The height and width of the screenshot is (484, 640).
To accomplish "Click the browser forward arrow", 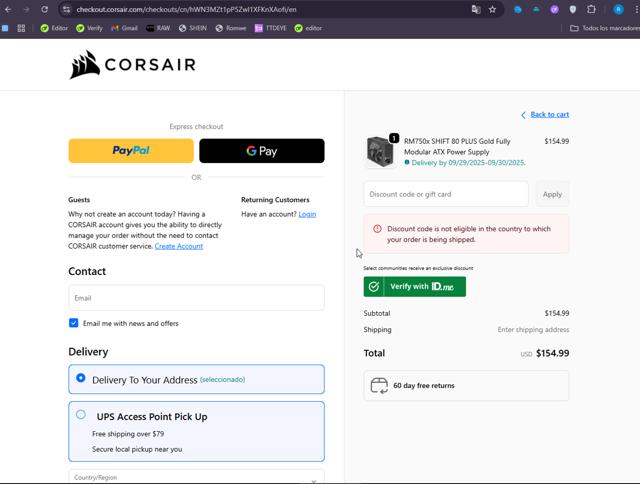I will 26,9.
